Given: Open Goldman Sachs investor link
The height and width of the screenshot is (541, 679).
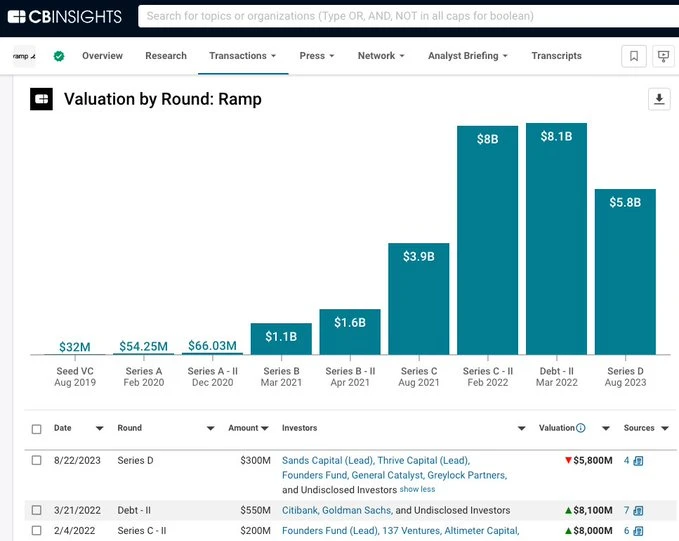Looking at the screenshot, I should 357,510.
